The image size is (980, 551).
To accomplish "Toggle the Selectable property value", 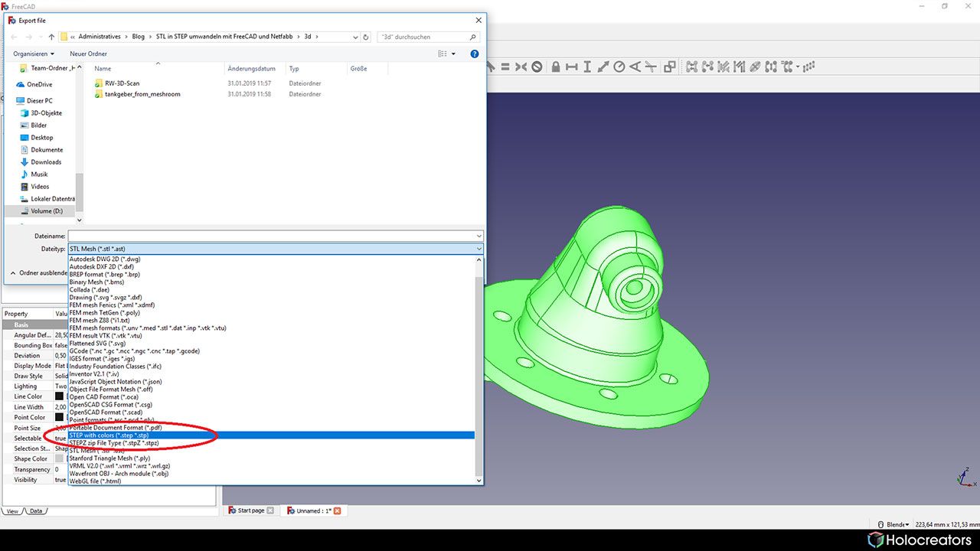I will tap(60, 438).
